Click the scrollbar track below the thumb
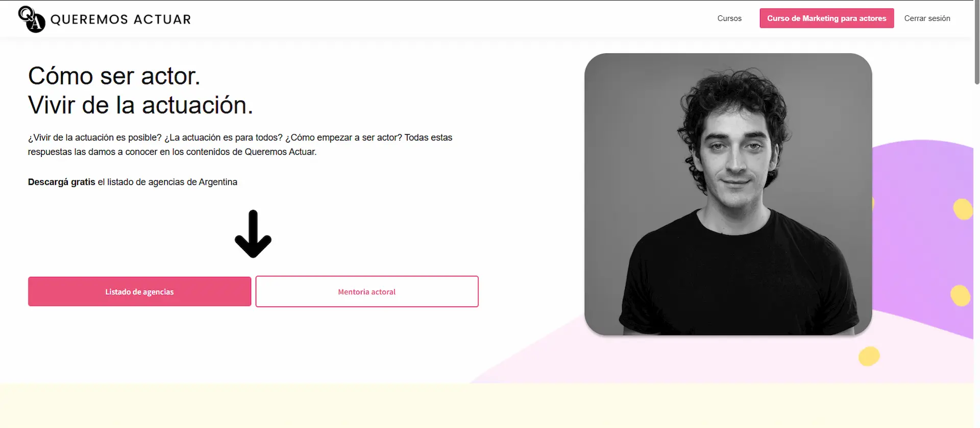 (x=977, y=255)
